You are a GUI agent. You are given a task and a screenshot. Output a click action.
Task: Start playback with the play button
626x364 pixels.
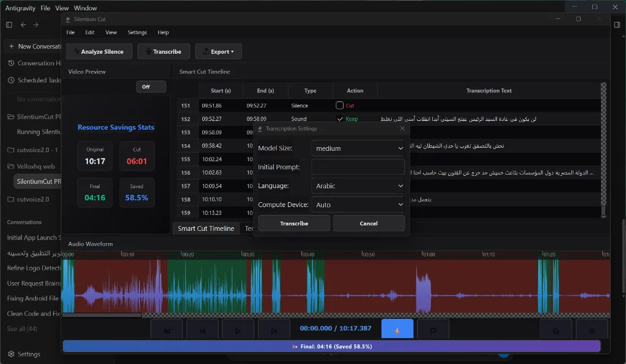pos(238,330)
